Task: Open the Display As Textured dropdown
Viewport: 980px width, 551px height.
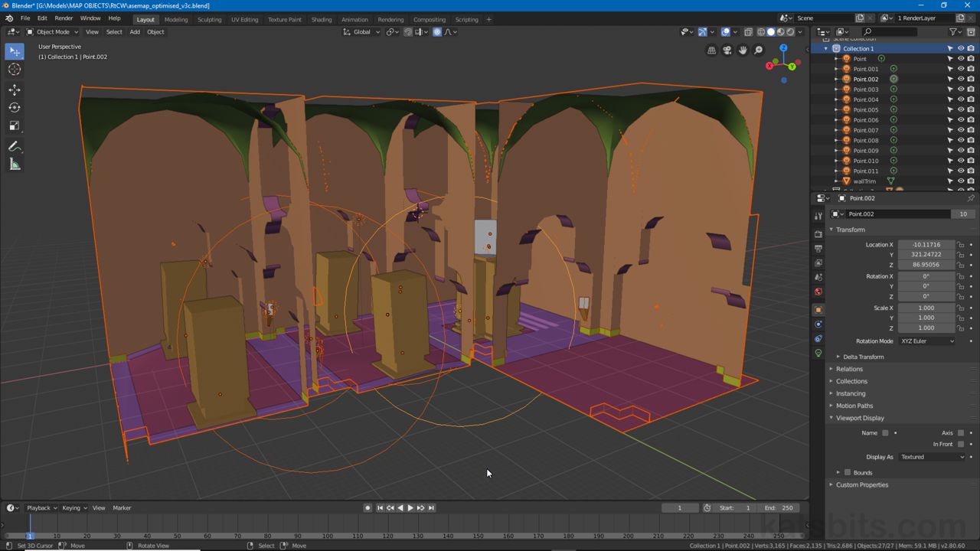Action: (x=932, y=457)
